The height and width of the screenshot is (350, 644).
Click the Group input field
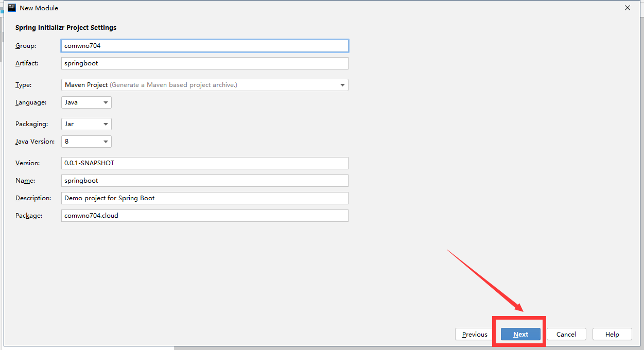pos(204,46)
